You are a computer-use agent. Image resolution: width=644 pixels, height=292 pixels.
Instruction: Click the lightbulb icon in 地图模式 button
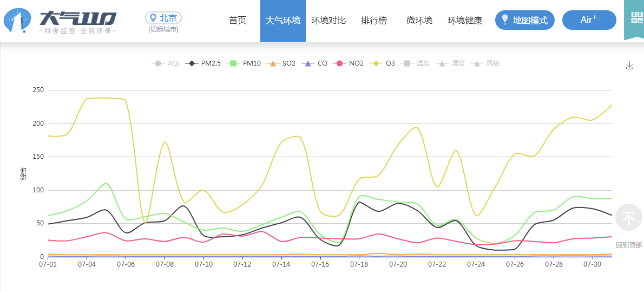[x=505, y=20]
